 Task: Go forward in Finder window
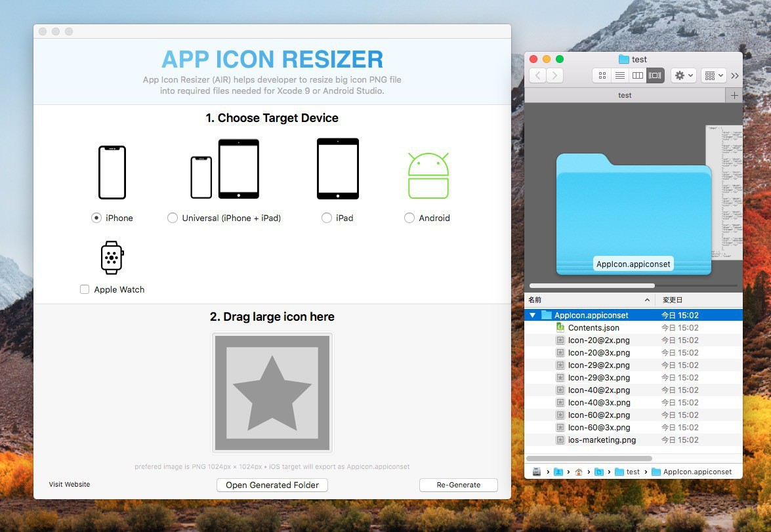point(555,75)
